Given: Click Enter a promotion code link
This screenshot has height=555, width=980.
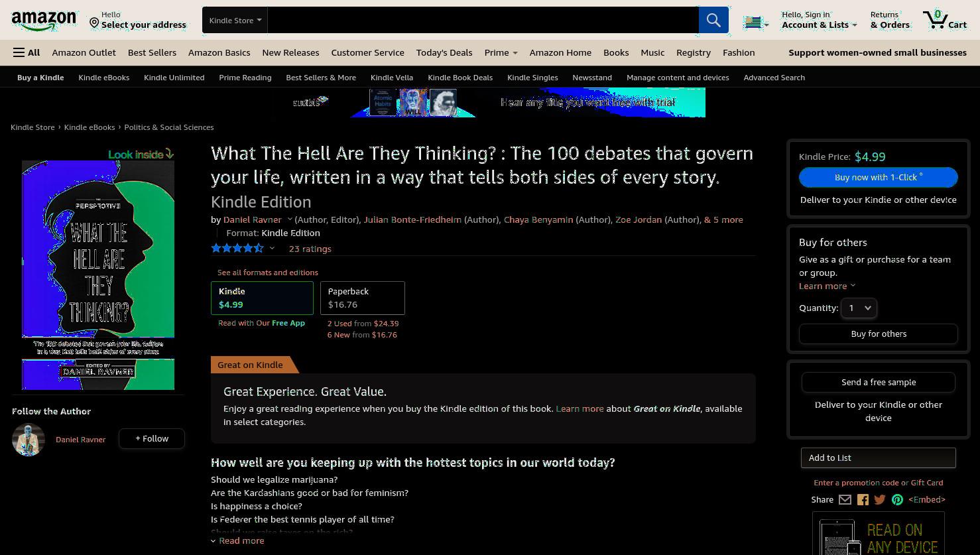Looking at the screenshot, I should (856, 483).
